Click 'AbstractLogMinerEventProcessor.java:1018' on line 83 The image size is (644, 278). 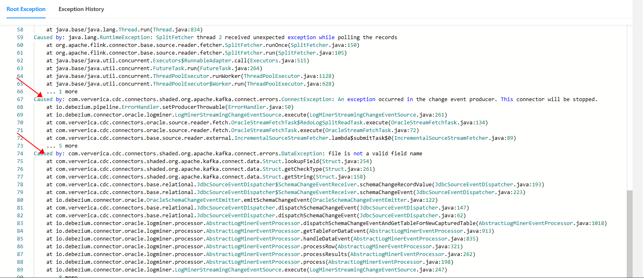coord(541,223)
